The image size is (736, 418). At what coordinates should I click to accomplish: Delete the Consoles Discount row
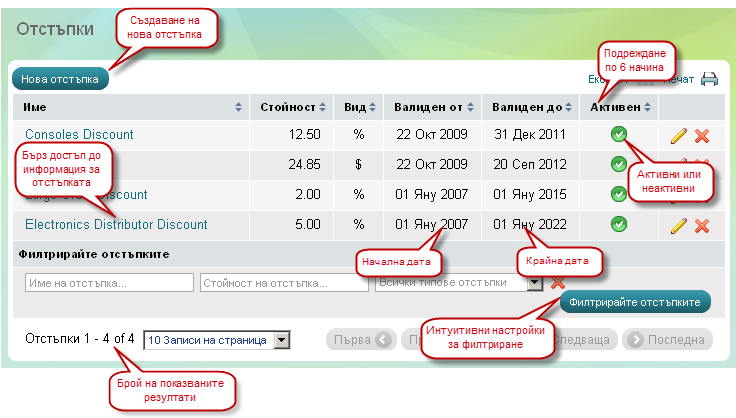pos(702,135)
